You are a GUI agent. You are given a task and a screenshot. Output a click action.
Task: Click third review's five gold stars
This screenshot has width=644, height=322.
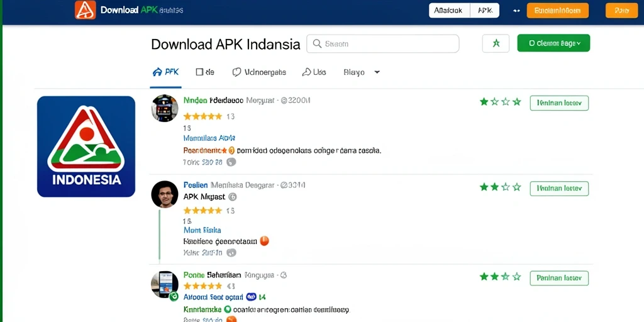(203, 286)
